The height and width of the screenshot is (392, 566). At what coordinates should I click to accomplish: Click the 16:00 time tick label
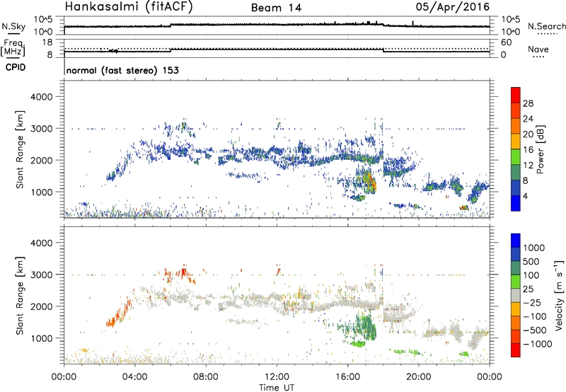click(347, 377)
